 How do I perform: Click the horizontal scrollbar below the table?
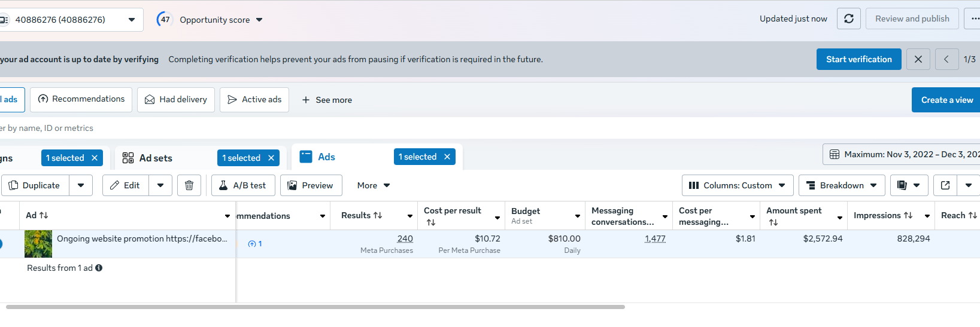pos(315,307)
